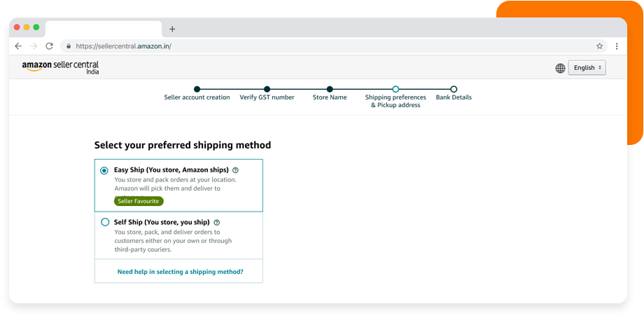Click the globe language icon
644x318 pixels.
(560, 68)
